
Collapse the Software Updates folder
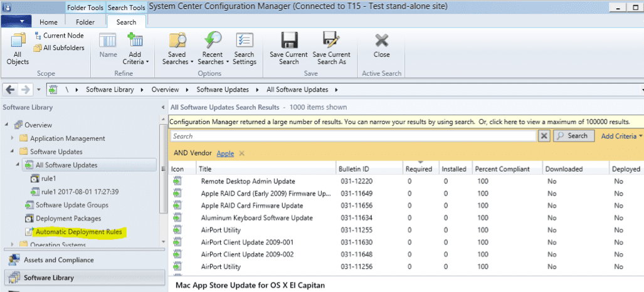pyautogui.click(x=13, y=152)
